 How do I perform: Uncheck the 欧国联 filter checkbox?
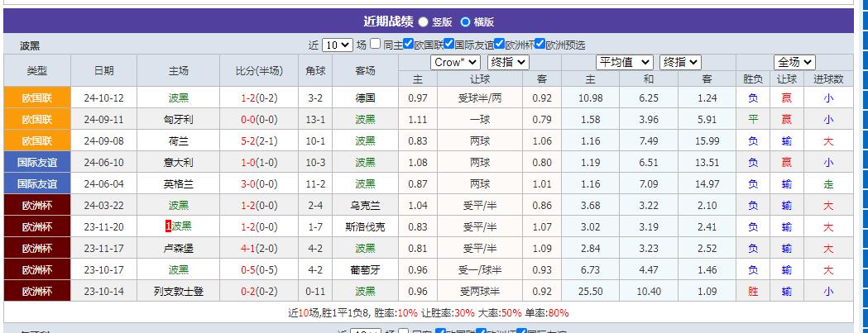(408, 45)
